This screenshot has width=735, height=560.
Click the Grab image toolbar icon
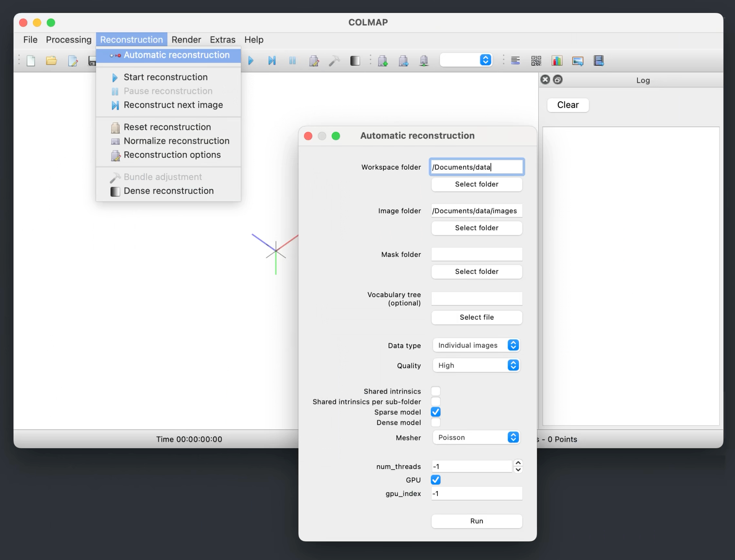578,61
